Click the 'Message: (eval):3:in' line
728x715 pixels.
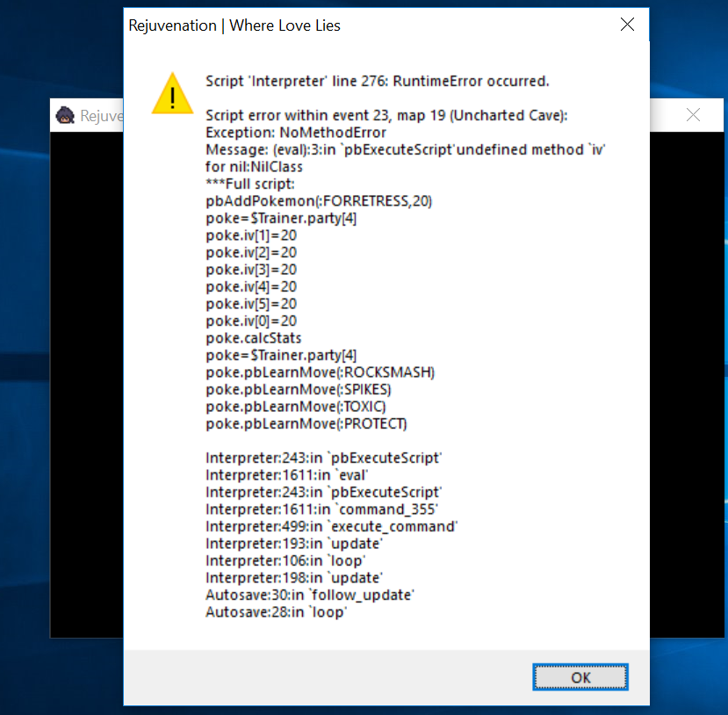click(406, 149)
